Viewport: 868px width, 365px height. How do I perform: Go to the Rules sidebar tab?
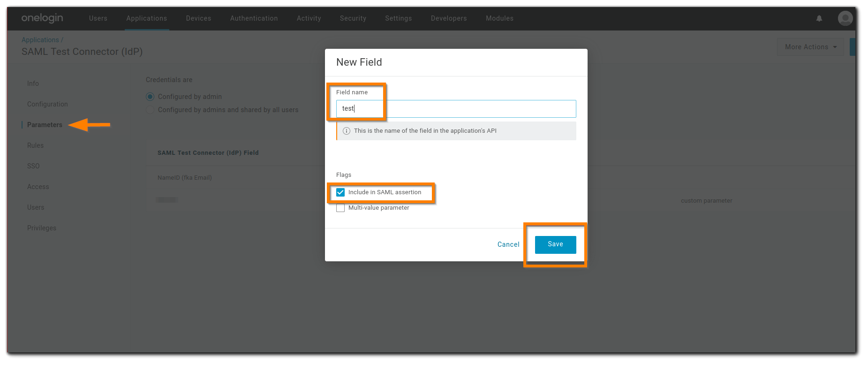[x=35, y=145]
